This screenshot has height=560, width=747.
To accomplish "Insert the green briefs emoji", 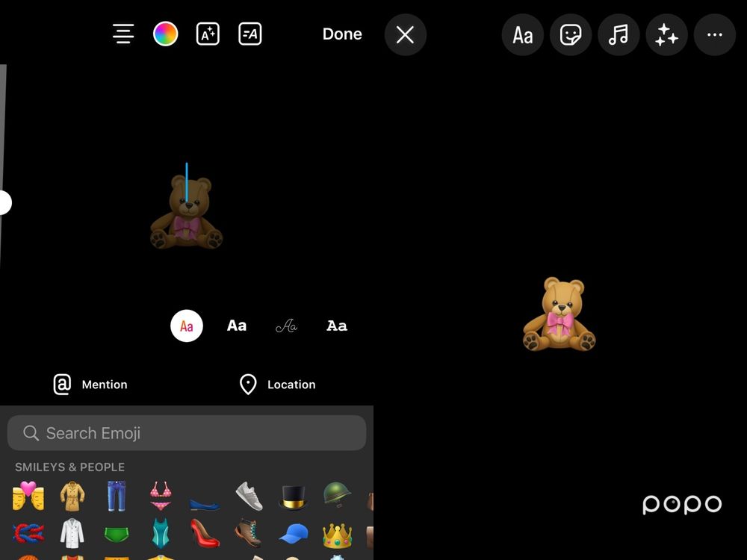I will 117,534.
